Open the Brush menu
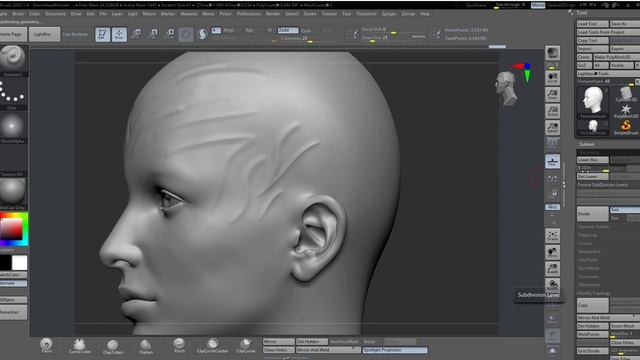Screen dimensions: 640x360 (18, 13)
